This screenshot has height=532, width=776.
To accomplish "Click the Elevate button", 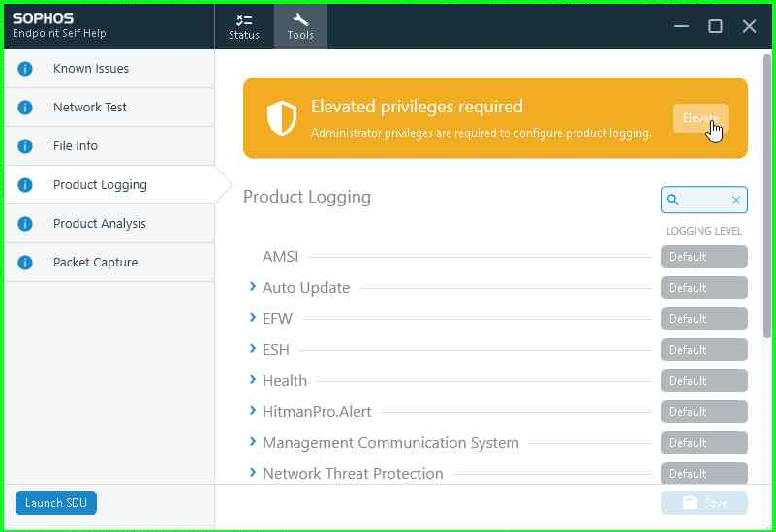I will 699,118.
